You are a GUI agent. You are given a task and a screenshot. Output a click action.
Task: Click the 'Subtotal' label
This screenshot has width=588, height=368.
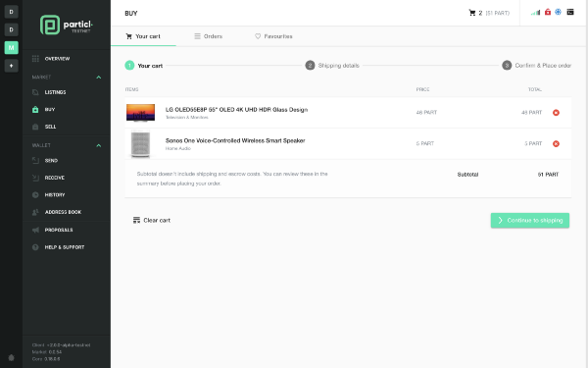point(467,175)
